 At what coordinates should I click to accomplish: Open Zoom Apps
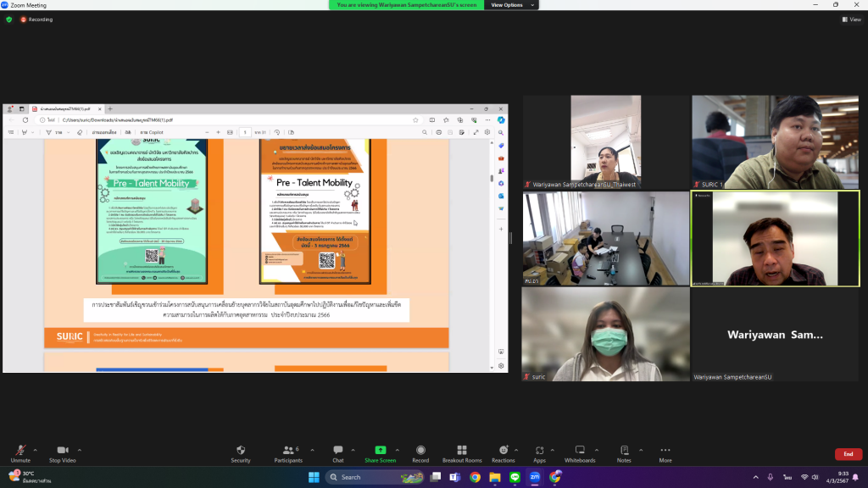[539, 454]
